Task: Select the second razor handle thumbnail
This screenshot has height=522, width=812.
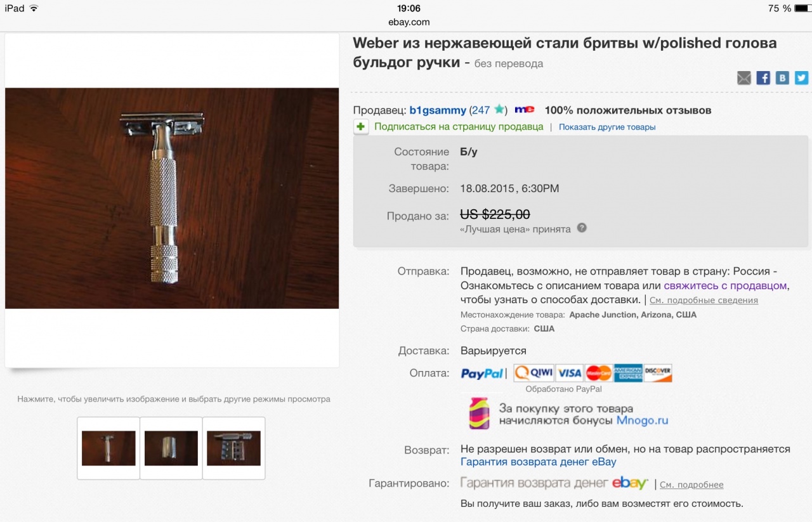Action: click(171, 448)
